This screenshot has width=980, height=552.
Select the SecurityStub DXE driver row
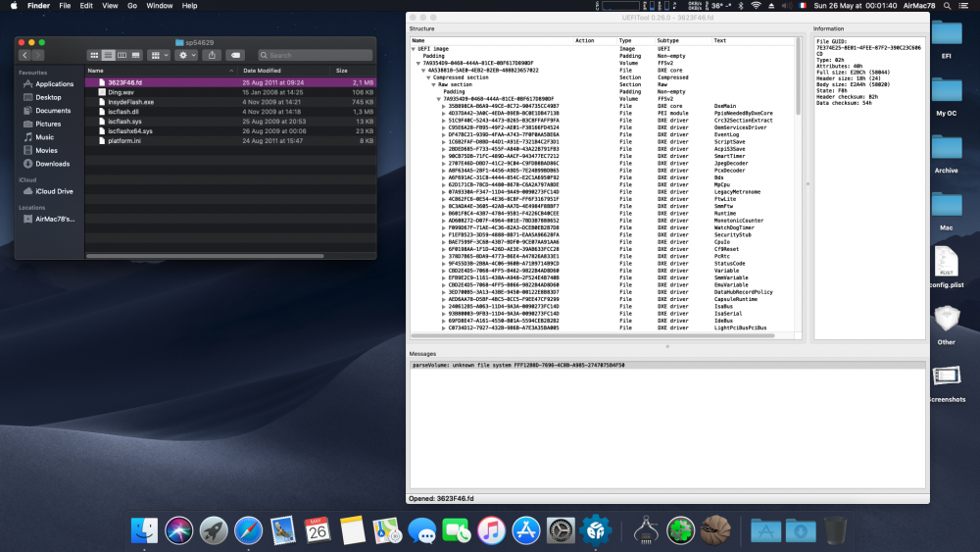603,234
